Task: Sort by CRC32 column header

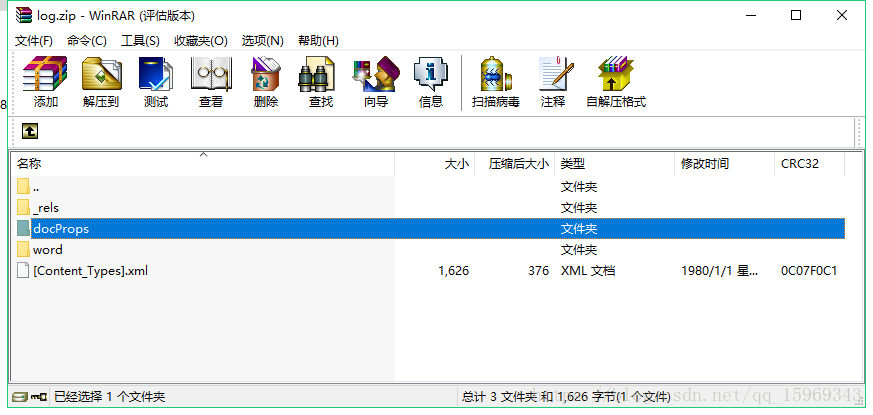Action: pyautogui.click(x=809, y=164)
